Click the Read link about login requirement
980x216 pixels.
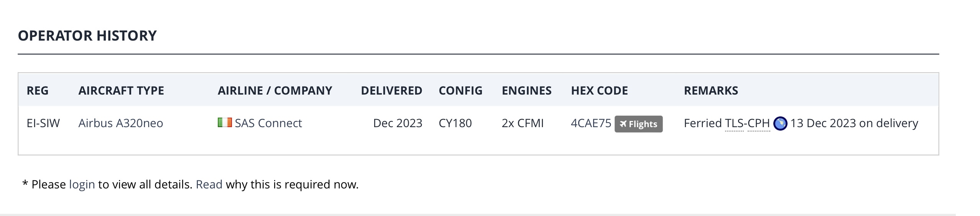(209, 185)
